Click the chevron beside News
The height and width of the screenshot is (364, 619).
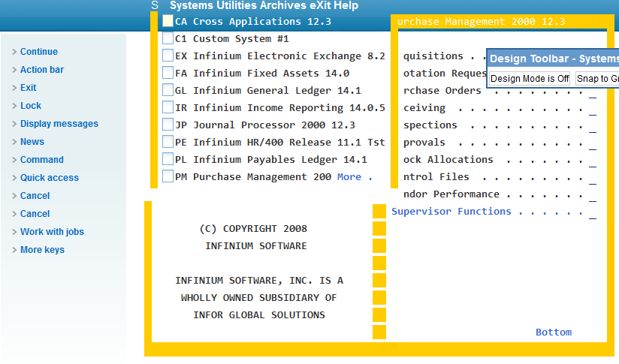[14, 142]
